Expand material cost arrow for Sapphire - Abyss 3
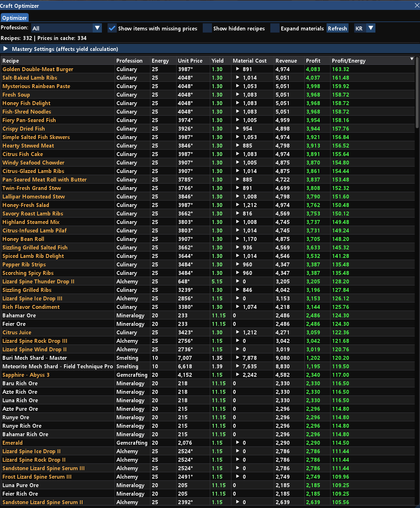420x508 pixels. pos(237,375)
